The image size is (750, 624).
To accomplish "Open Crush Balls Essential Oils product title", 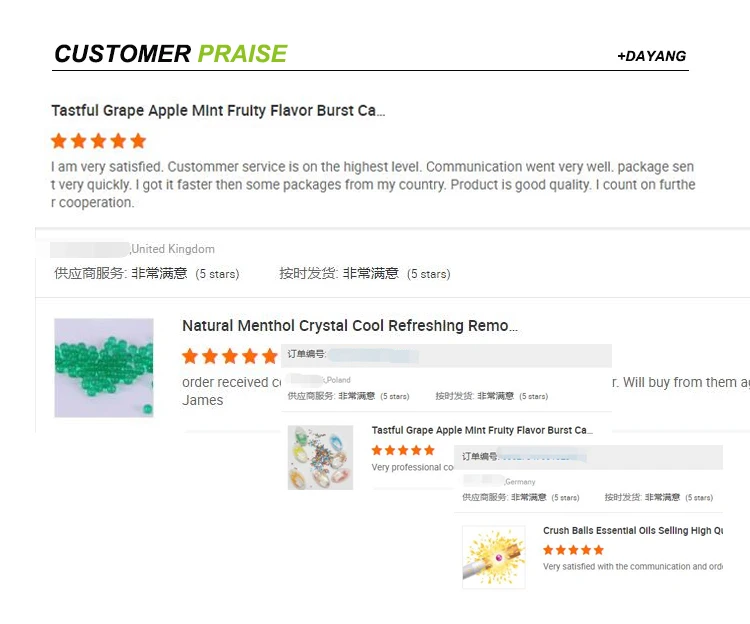I will coord(633,530).
